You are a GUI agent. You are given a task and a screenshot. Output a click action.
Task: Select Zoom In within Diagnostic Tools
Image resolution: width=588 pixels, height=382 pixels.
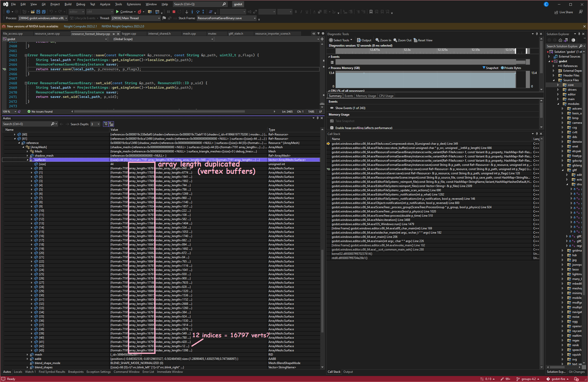tap(383, 40)
